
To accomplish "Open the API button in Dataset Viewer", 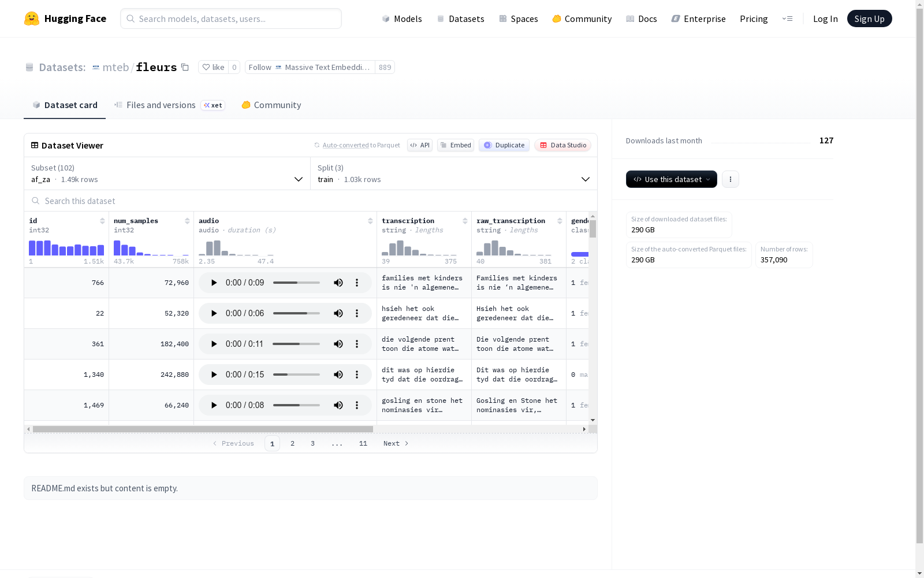I will click(420, 145).
